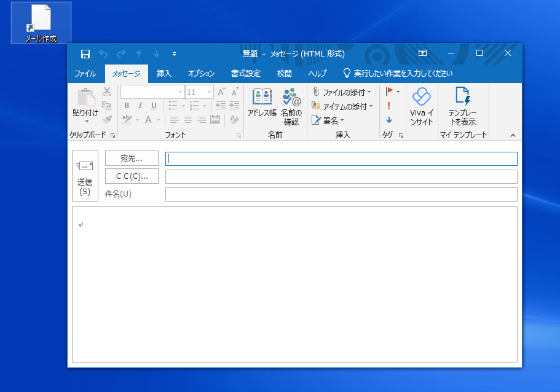560x392 pixels.
Task: Toggle align right
Action: click(x=202, y=120)
